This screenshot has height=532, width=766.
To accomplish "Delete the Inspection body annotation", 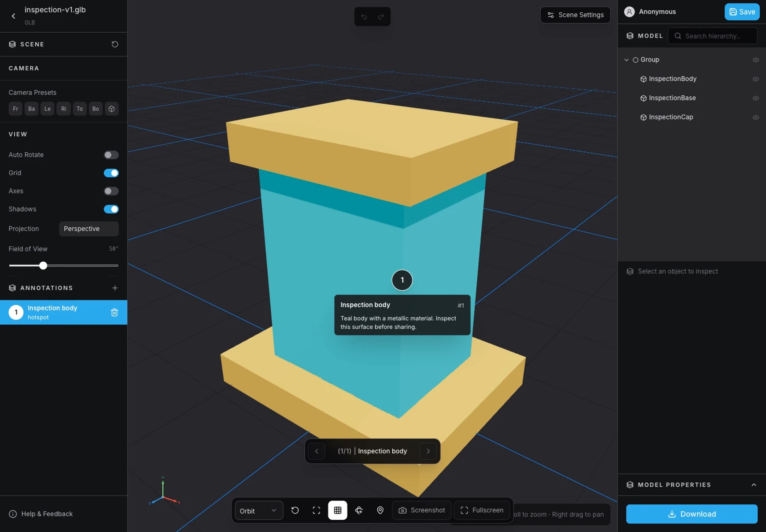I will click(x=114, y=312).
